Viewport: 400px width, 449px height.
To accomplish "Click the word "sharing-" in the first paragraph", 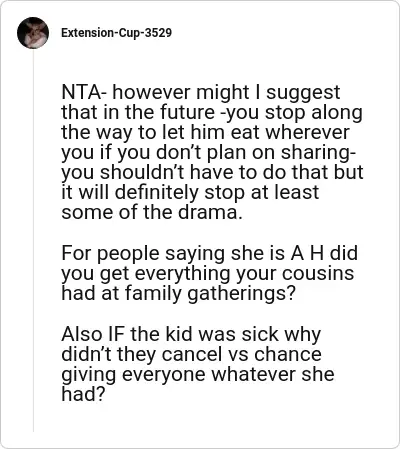I will point(318,153).
